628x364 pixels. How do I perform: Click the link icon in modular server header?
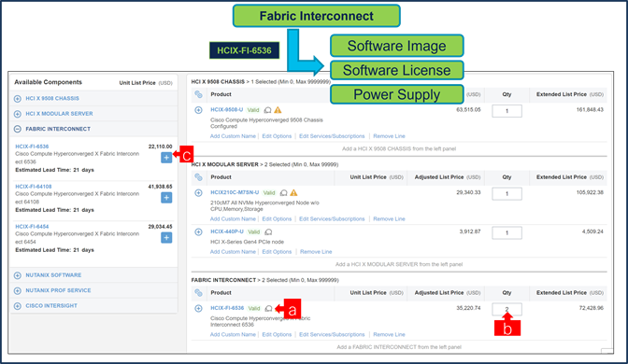tap(198, 176)
